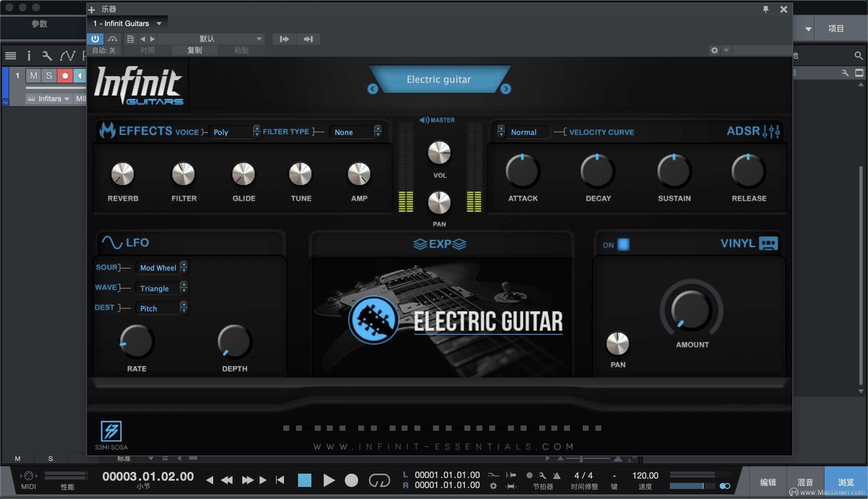Select the next instrument patch arrow

click(x=505, y=89)
